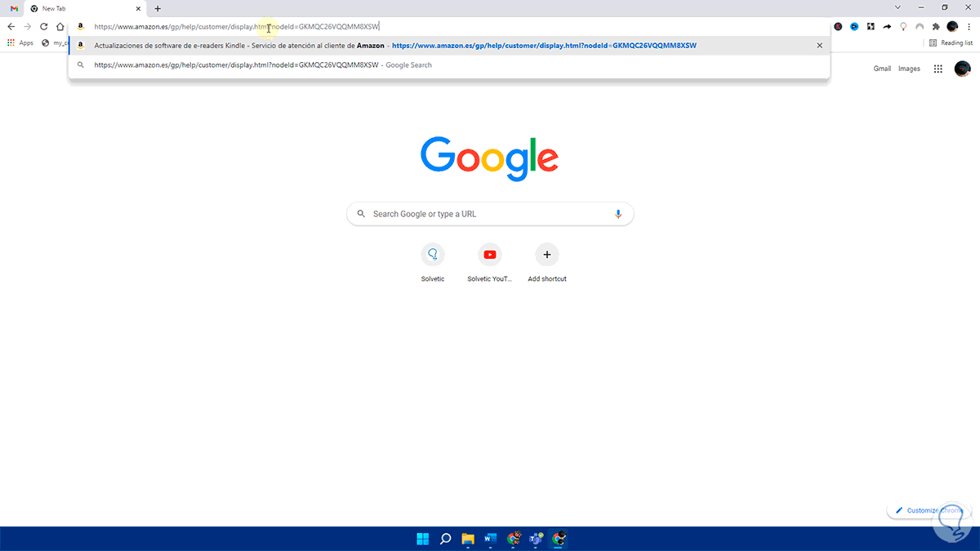
Task: Open the red K extension icon
Action: pyautogui.click(x=837, y=26)
